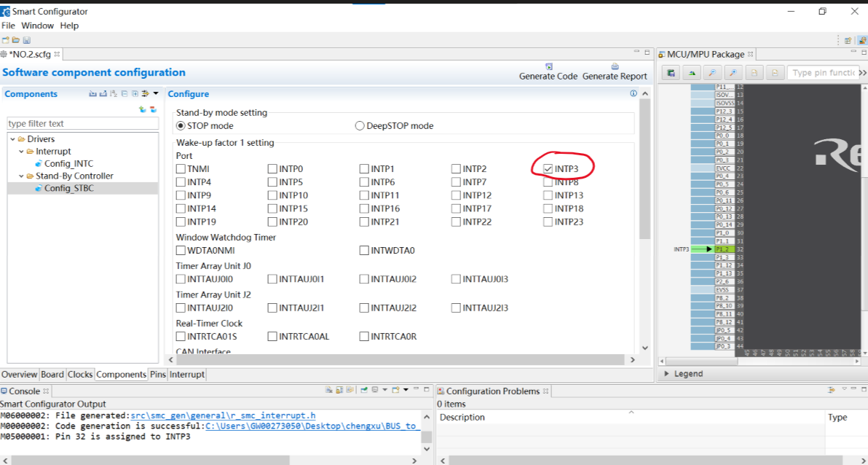Check the INTP0 checkbox
Viewport: 868px width, 465px height.
(272, 168)
